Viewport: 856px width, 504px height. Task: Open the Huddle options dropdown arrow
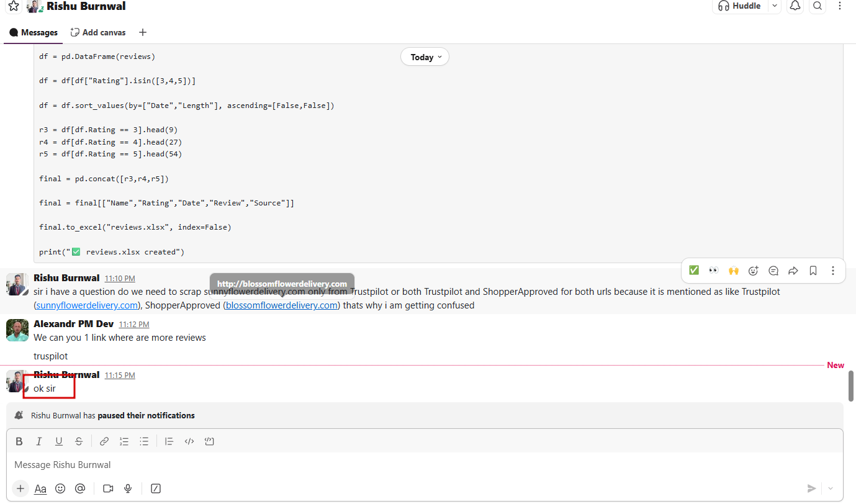click(x=774, y=6)
